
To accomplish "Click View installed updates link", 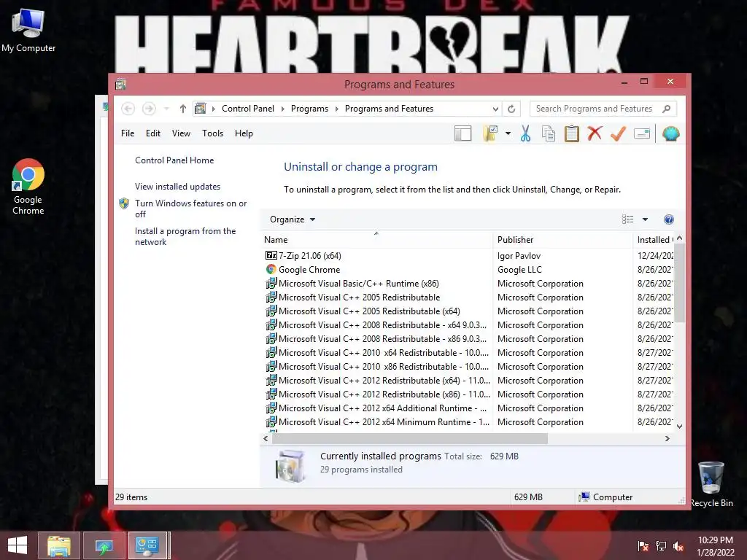I will [x=178, y=187].
